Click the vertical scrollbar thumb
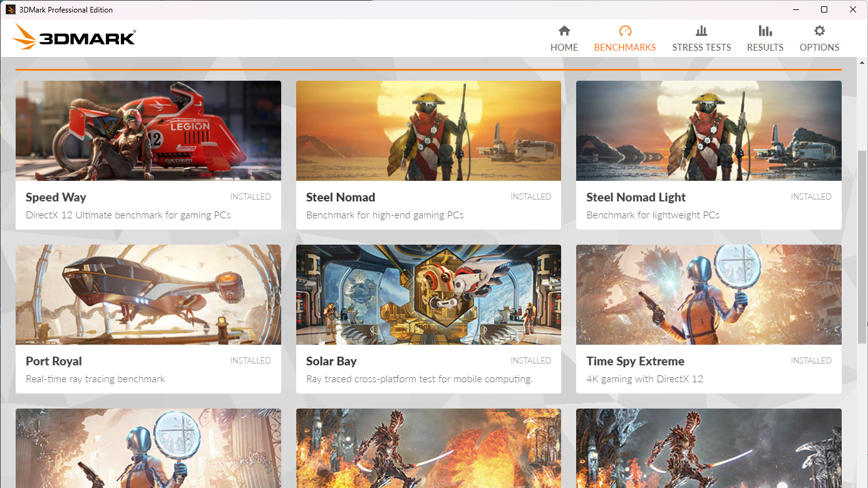 [862, 246]
